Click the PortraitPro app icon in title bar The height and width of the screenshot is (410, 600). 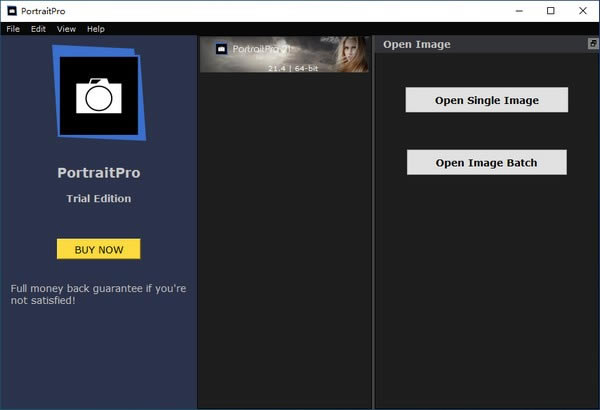pos(11,11)
